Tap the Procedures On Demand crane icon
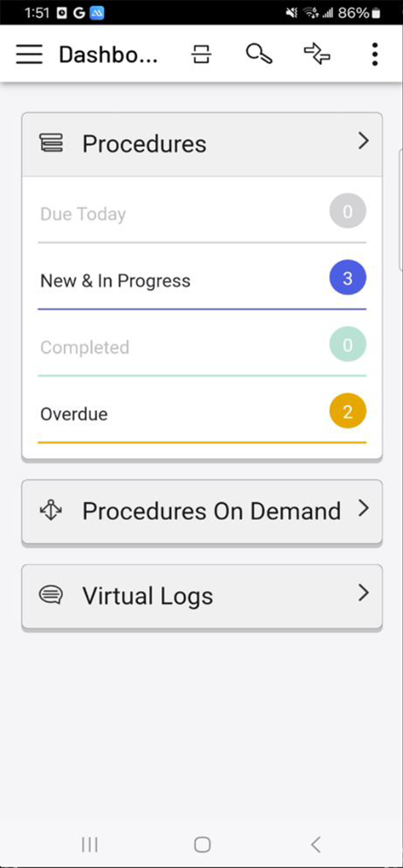 coord(52,511)
